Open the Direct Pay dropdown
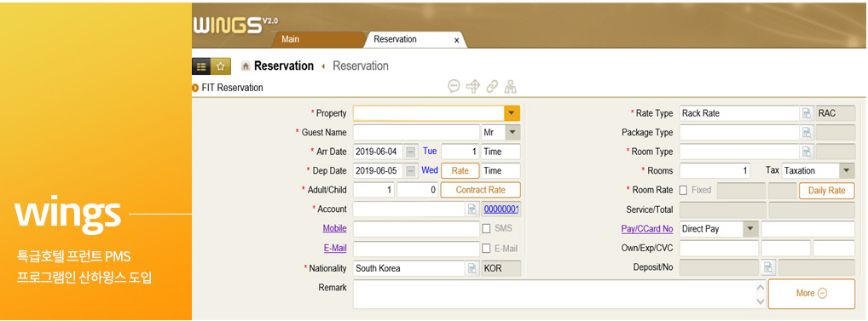The width and height of the screenshot is (868, 321). tap(750, 228)
